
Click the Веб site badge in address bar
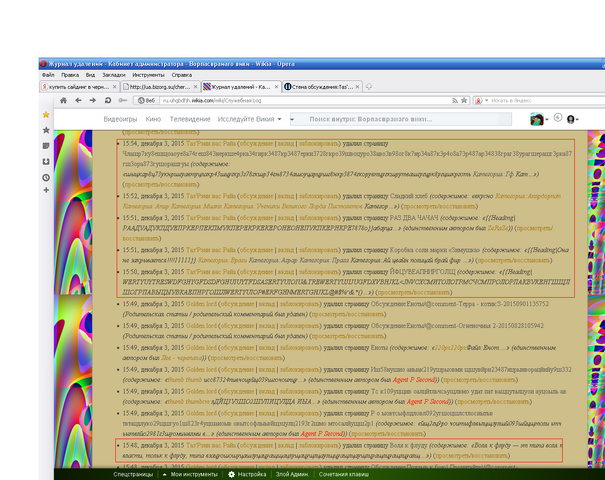pyautogui.click(x=146, y=100)
